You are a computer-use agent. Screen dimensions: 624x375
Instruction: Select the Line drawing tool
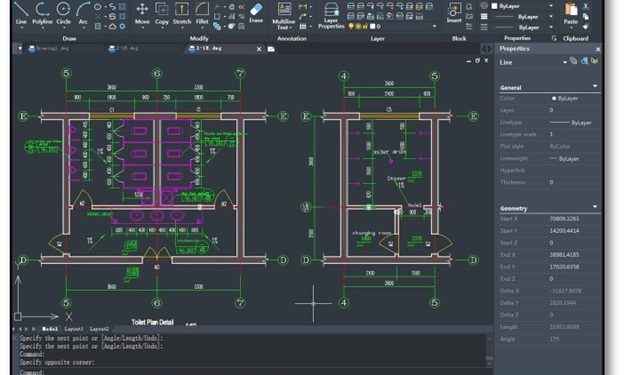tap(21, 13)
